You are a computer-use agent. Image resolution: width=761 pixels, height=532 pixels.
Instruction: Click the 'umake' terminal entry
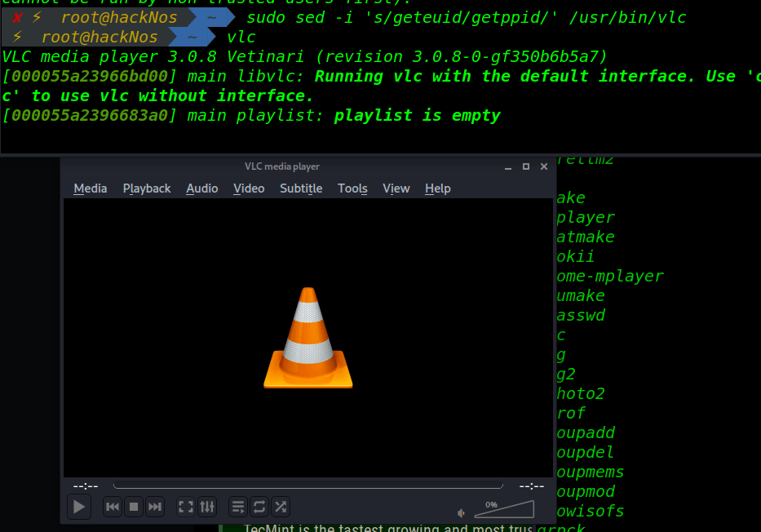click(581, 295)
